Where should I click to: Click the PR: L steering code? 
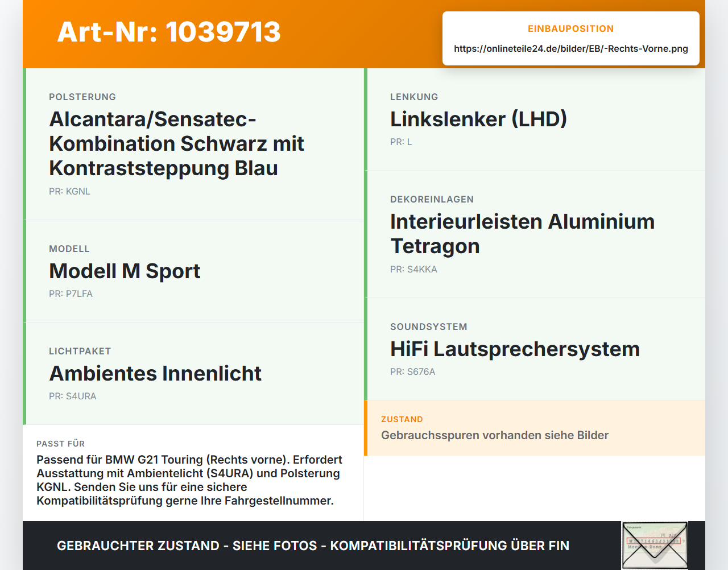tap(401, 142)
